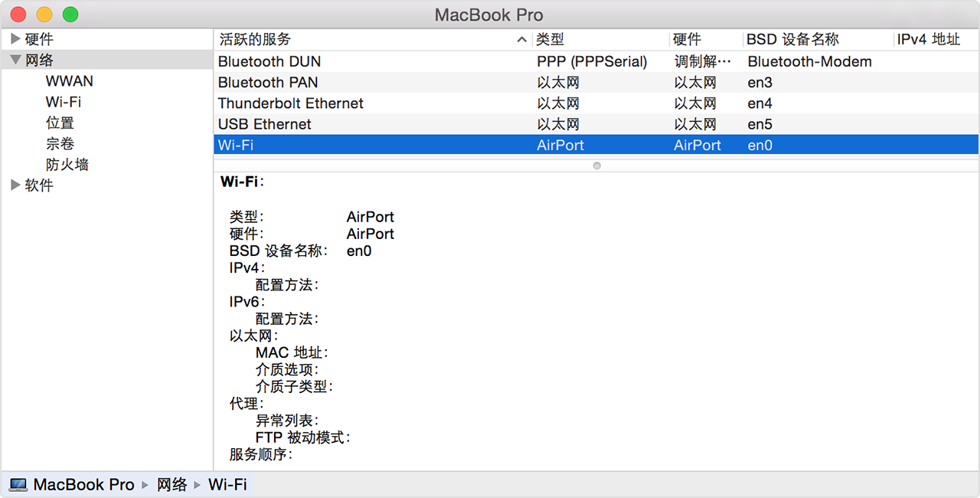Click 网络 in the path bar
Viewport: 980px width, 498px height.
click(x=172, y=484)
